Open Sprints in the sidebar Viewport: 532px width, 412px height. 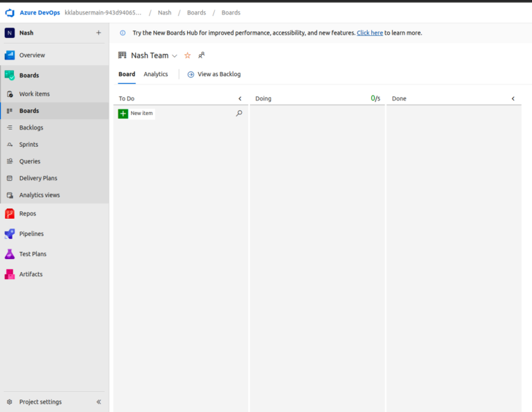(x=29, y=145)
